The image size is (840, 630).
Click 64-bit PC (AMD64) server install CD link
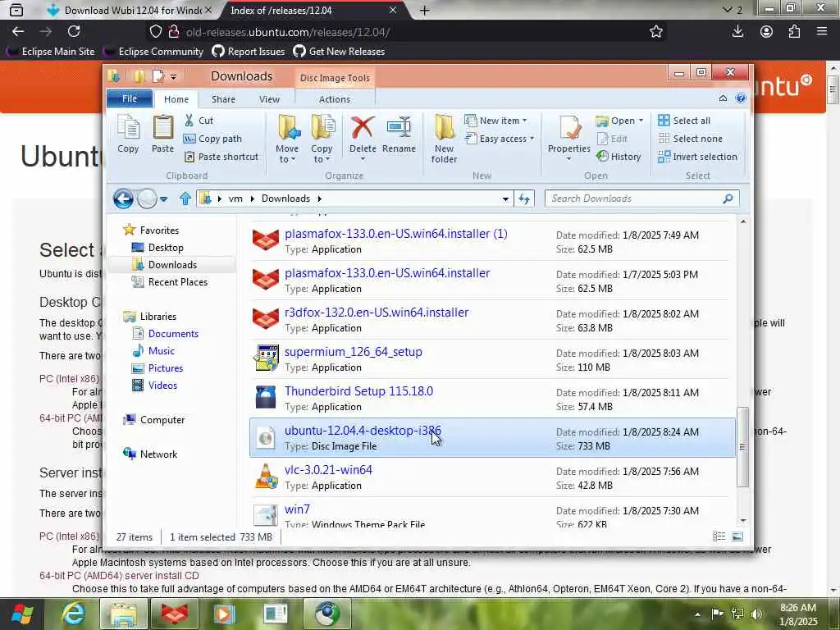pyautogui.click(x=119, y=576)
